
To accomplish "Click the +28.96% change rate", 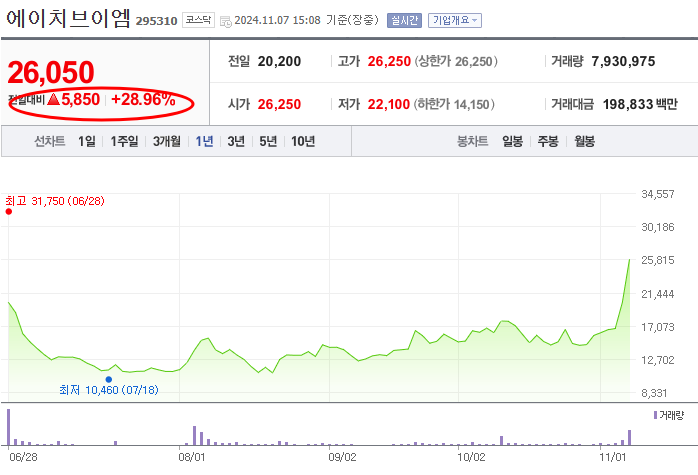I will click(x=143, y=99).
